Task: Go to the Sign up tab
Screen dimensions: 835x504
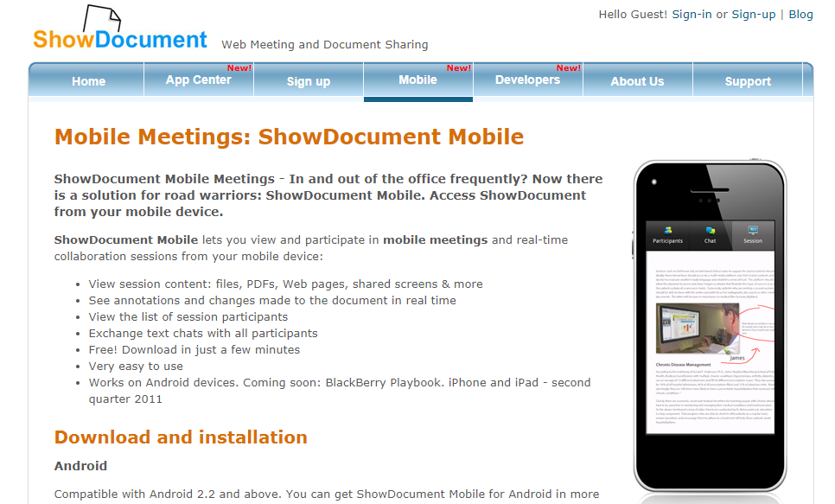Action: tap(309, 81)
